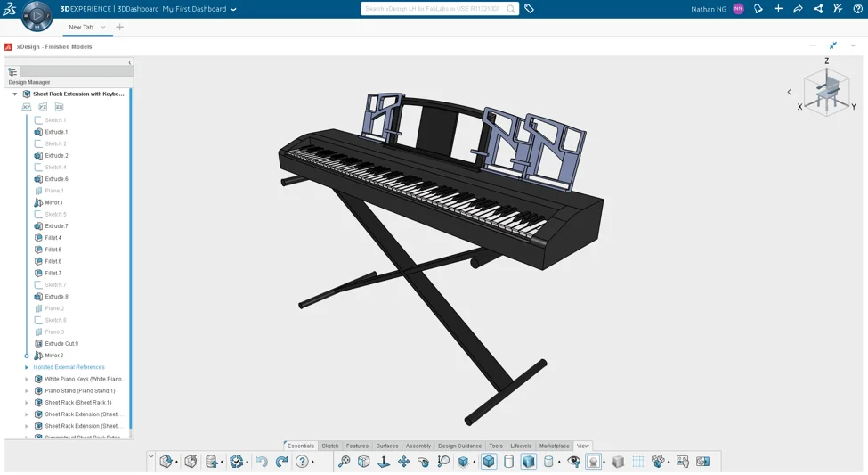Select the Rotate view tool

[x=424, y=461]
